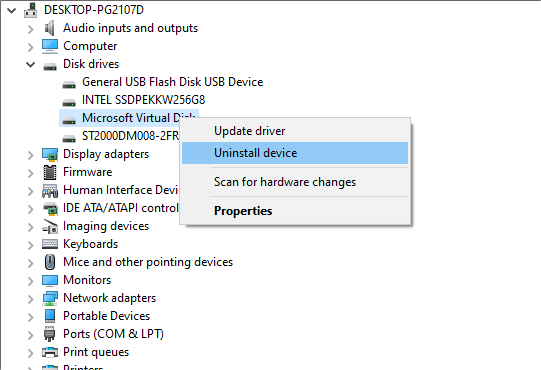
Task: Click the Imaging devices camera icon
Action: click(50, 226)
